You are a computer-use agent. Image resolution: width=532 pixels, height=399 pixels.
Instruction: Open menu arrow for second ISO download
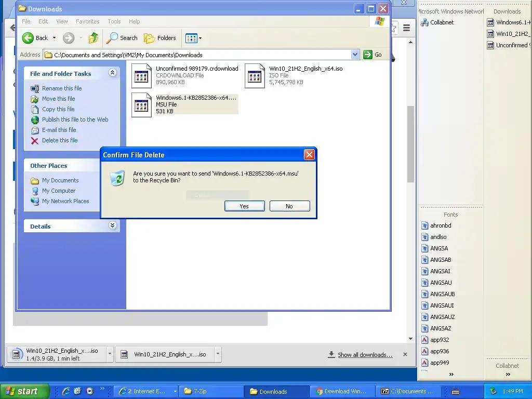(218, 354)
